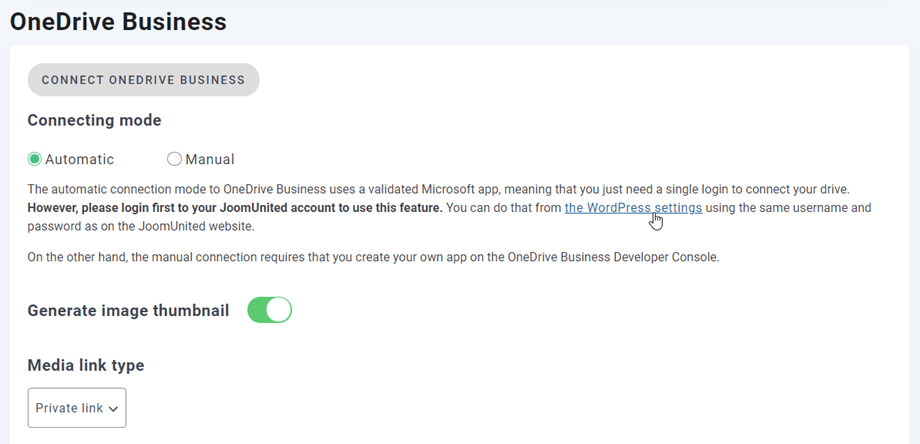
Task: Click the paragraph starting "On the other hand"
Action: pos(373,257)
